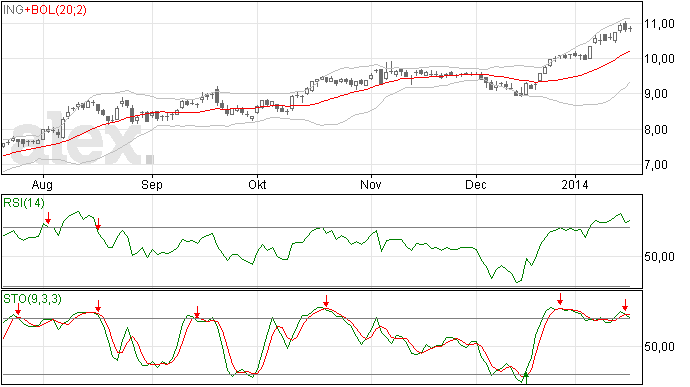The height and width of the screenshot is (387, 690).
Task: Click the 10,00 price axis label
Action: (660, 59)
